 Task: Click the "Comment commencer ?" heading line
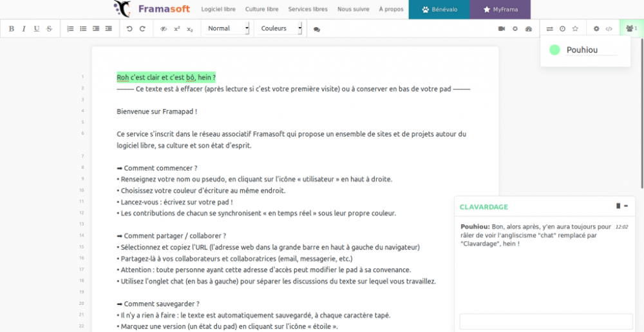[x=157, y=168]
